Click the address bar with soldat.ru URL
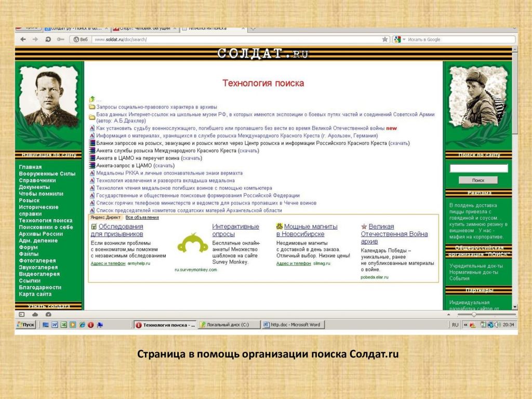This screenshot has width=532, height=399. (x=236, y=39)
